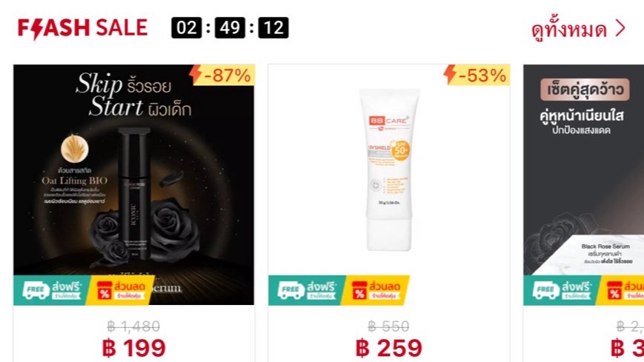Click the ฿ 259 sale price
Viewport: 644px width, 362px height.
(x=389, y=348)
